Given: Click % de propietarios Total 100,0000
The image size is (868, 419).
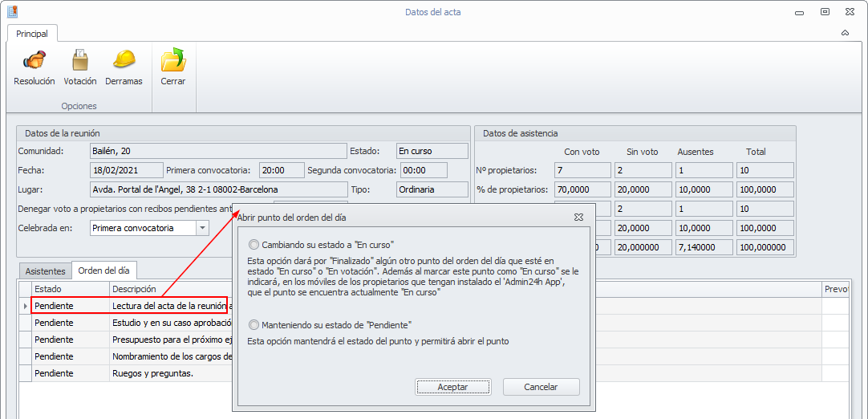Looking at the screenshot, I should (765, 189).
